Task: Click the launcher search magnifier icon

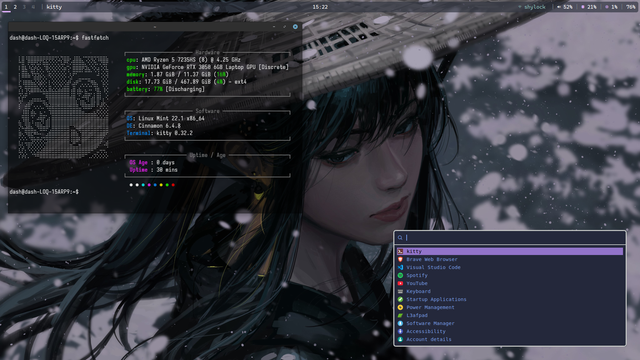Action: click(400, 238)
